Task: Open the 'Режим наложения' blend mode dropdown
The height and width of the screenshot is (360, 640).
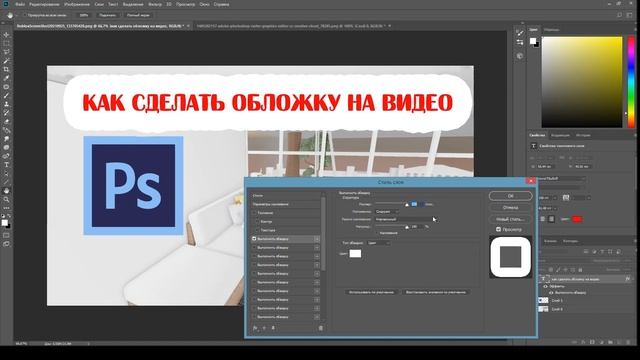Action: 404,219
